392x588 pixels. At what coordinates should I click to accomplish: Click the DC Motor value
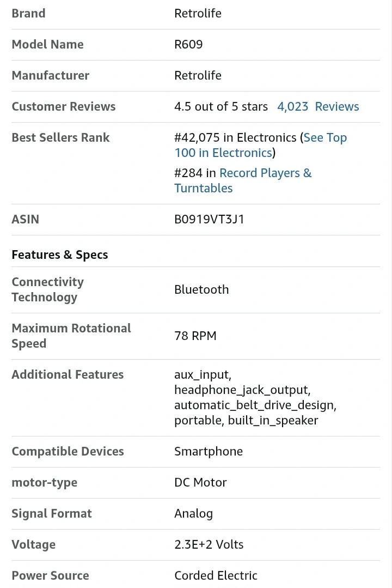pyautogui.click(x=200, y=482)
